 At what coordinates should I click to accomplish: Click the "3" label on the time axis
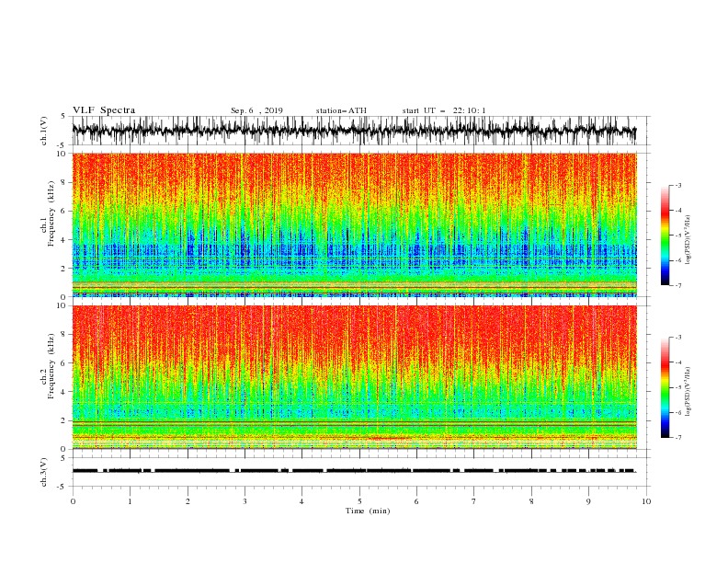pos(245,501)
